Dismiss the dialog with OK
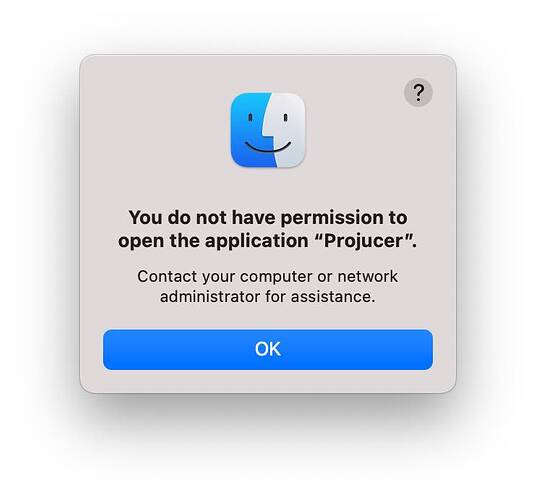This screenshot has height=500, width=537. (268, 349)
